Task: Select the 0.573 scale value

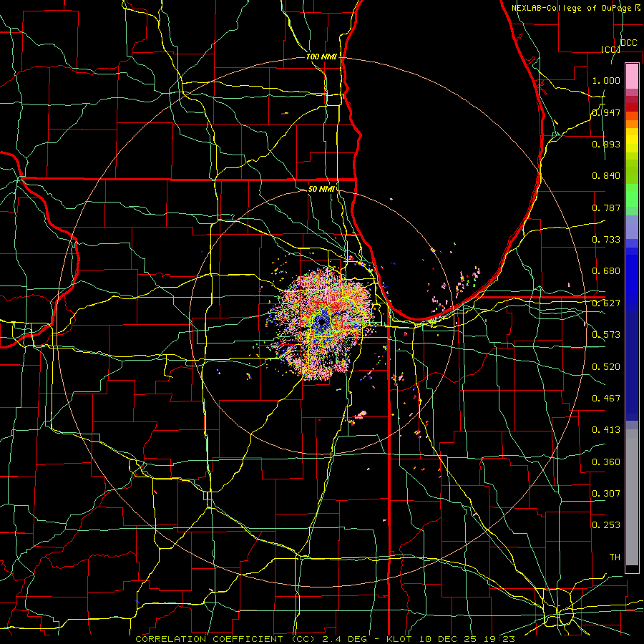Action: (x=606, y=335)
